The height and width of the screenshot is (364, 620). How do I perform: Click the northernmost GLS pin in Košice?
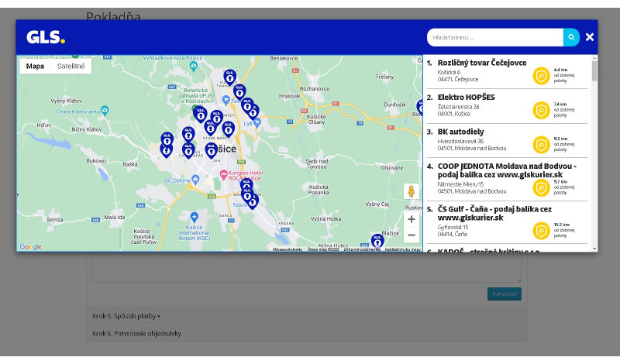(x=229, y=76)
